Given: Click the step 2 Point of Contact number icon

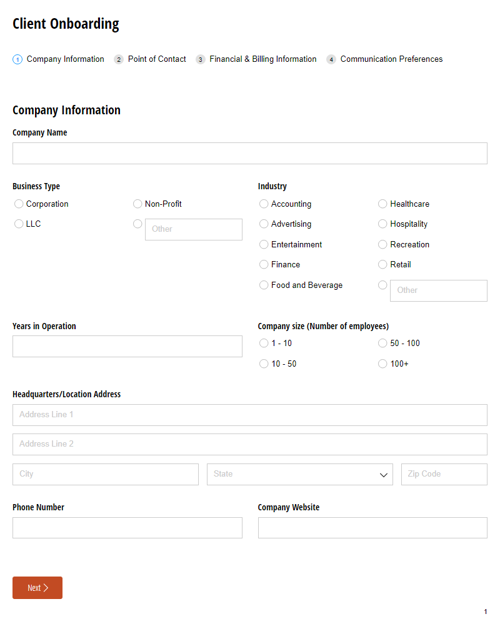Looking at the screenshot, I should click(118, 59).
